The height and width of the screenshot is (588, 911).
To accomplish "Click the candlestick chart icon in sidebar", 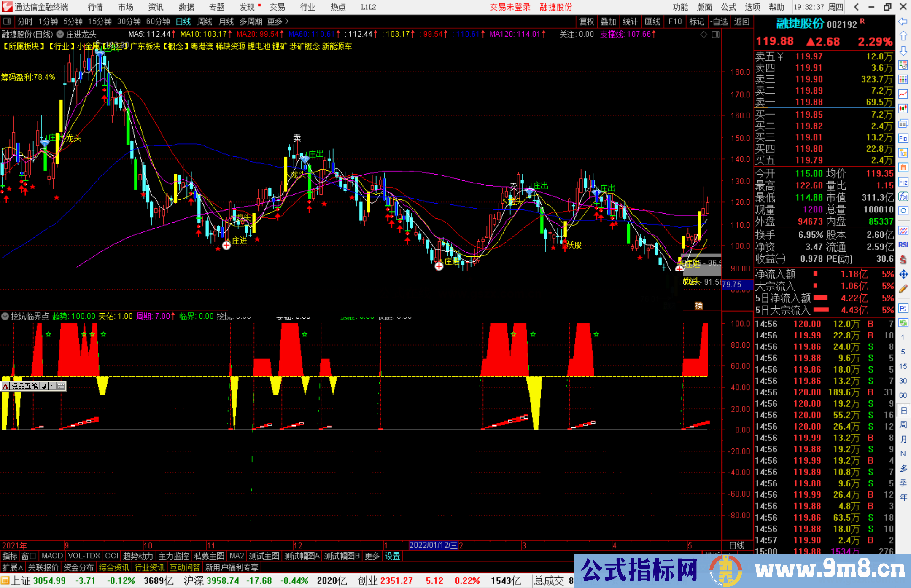I will pos(903,109).
